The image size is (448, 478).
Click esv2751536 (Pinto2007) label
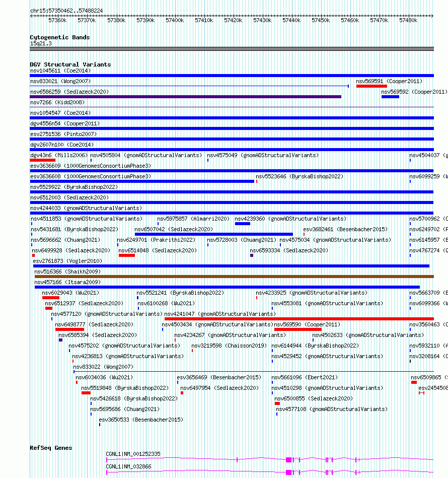click(x=63, y=134)
